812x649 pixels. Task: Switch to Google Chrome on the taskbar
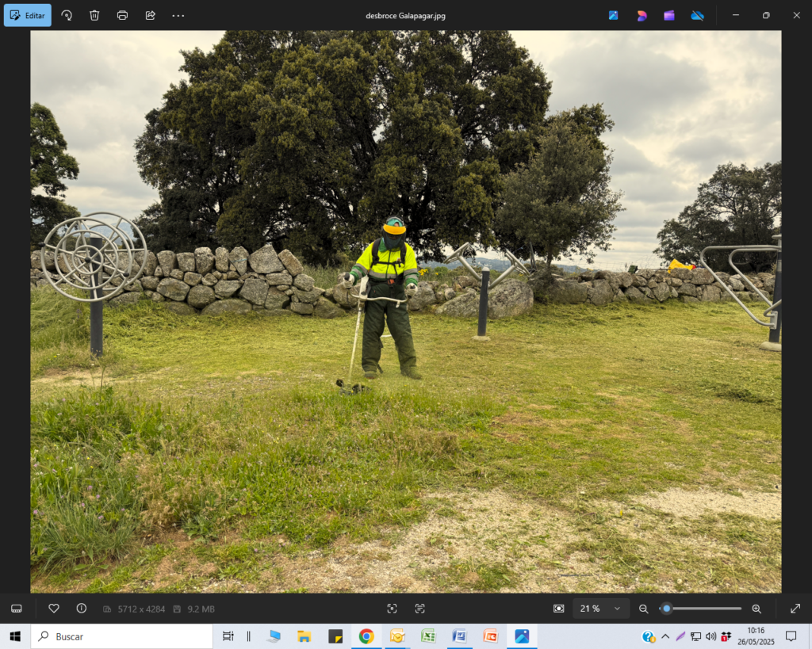coord(366,636)
